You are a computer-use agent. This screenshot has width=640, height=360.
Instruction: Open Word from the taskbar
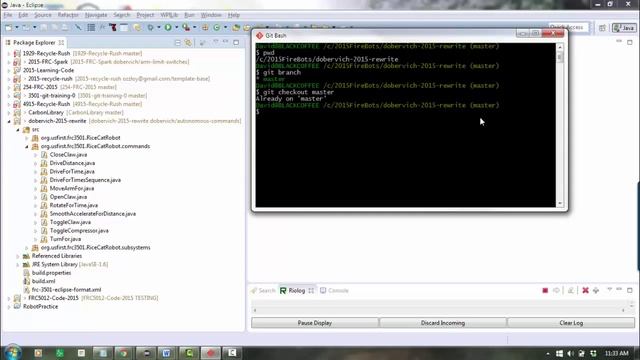point(167,353)
